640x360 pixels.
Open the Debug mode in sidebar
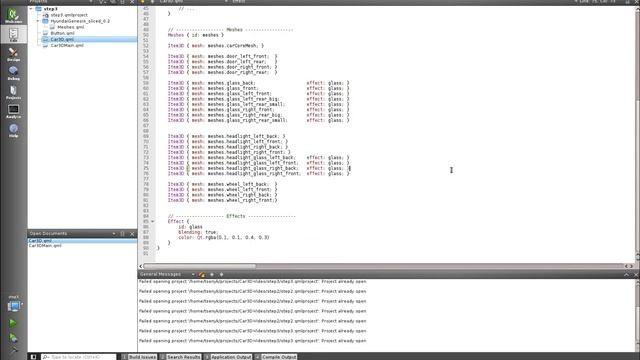(x=13, y=73)
